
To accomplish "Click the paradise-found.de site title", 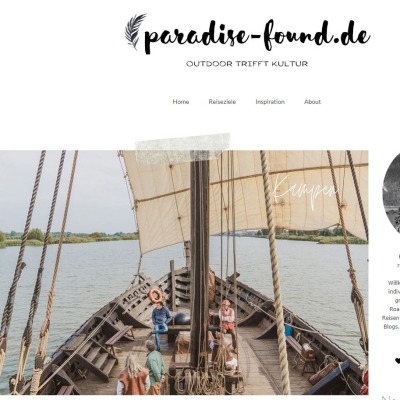I will point(257,36).
